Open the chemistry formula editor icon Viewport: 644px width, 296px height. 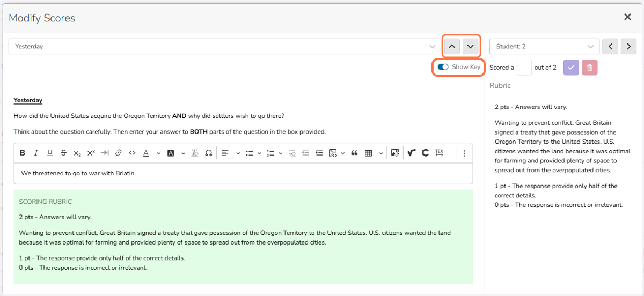425,153
